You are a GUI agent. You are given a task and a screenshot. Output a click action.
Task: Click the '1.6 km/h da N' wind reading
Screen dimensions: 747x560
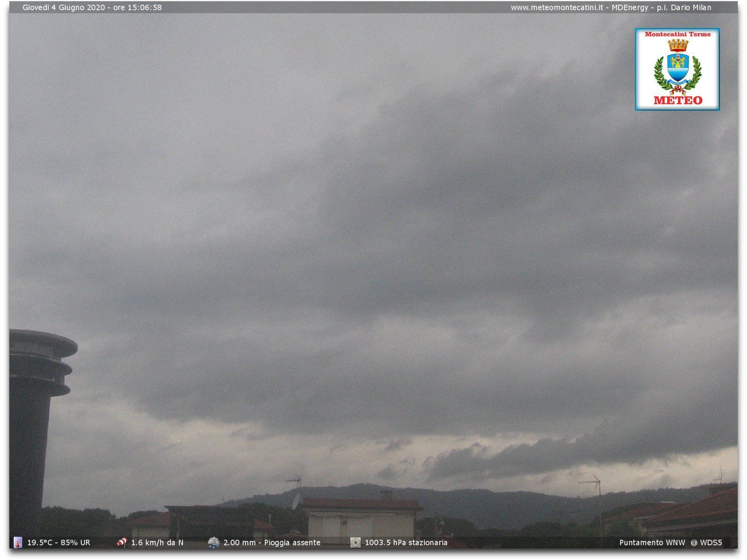pos(157,543)
